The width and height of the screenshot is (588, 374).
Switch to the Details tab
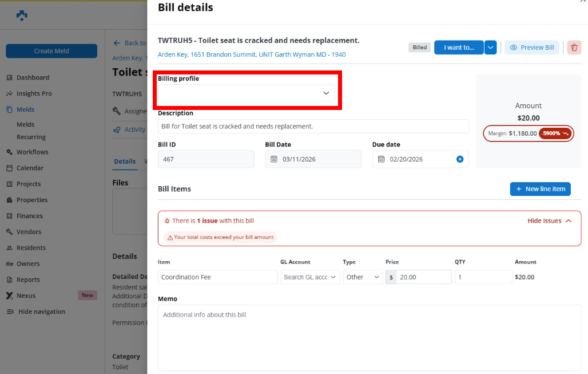pos(125,162)
